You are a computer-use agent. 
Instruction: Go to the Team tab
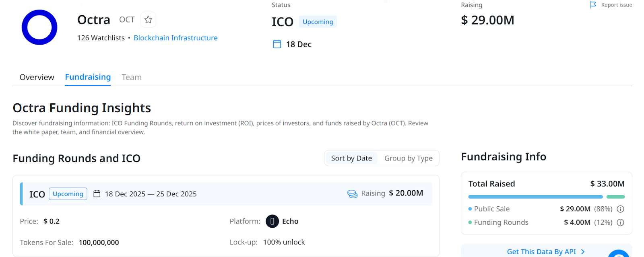pyautogui.click(x=132, y=77)
